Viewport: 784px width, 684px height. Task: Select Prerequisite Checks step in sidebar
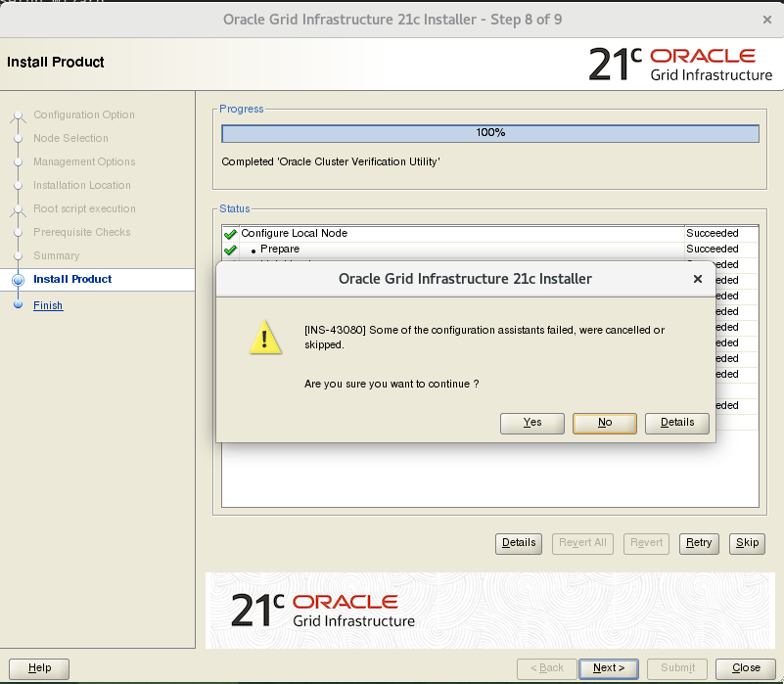pyautogui.click(x=81, y=232)
